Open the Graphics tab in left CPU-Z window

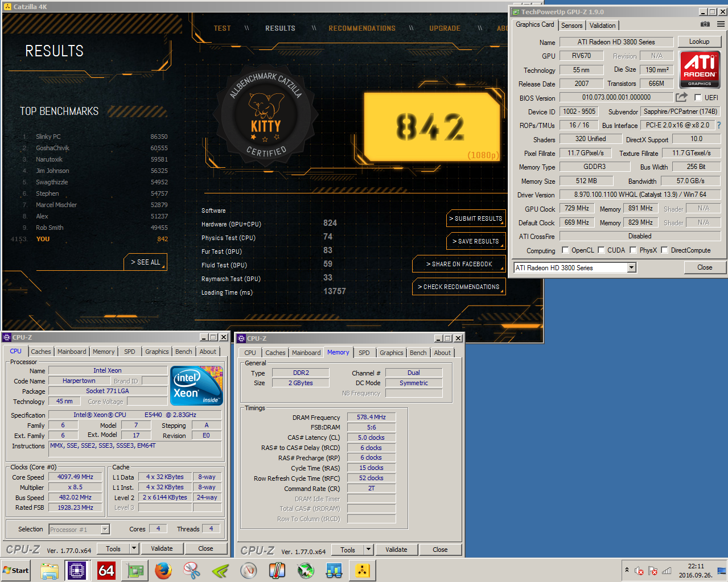[x=157, y=352]
